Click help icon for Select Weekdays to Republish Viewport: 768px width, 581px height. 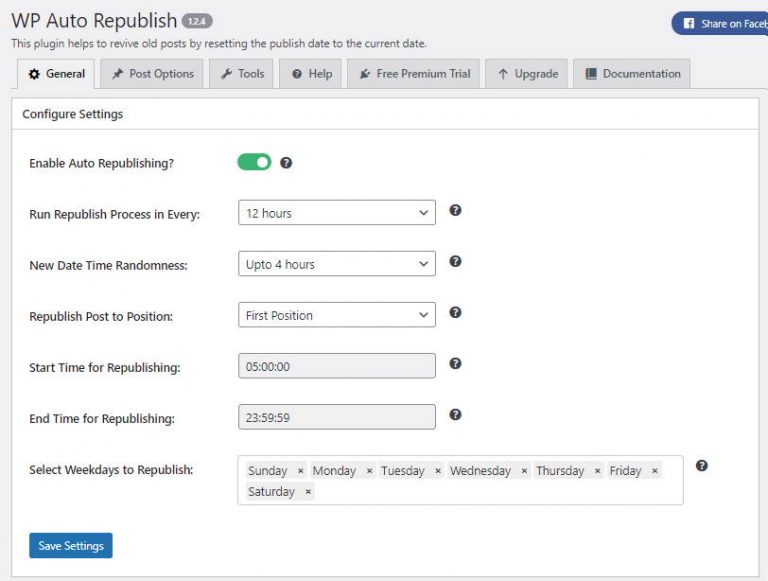click(701, 465)
